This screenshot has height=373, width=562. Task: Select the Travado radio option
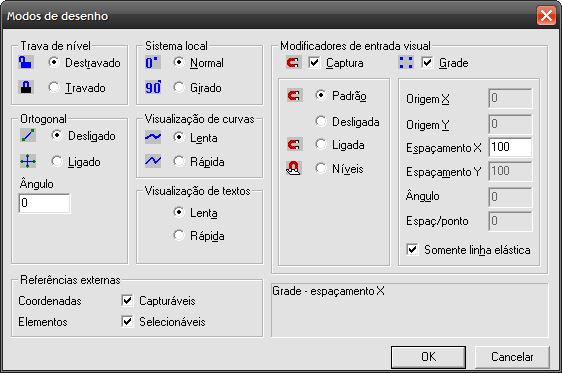click(54, 87)
